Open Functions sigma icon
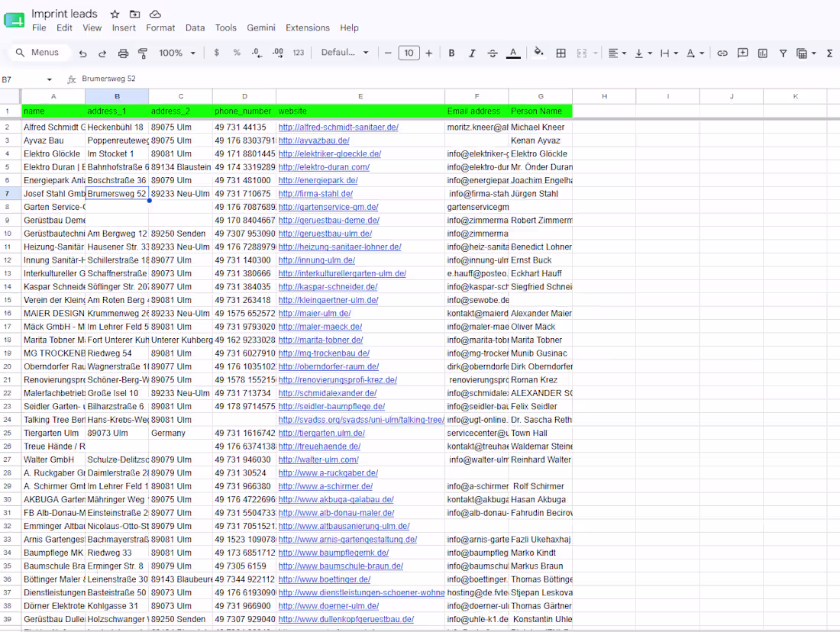The height and width of the screenshot is (632, 840). 829,53
